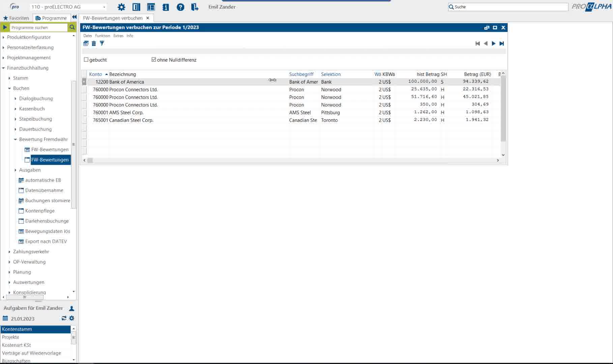Click the calendar icon beside 21.01.2023
613x364 pixels.
coord(5,318)
